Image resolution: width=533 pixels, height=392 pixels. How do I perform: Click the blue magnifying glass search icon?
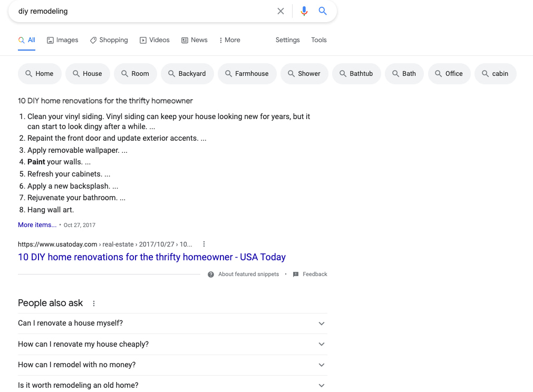click(x=323, y=11)
